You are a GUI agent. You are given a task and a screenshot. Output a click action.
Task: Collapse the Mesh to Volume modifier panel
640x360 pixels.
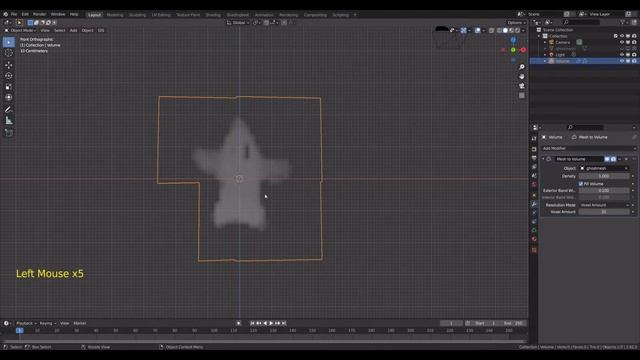point(543,159)
